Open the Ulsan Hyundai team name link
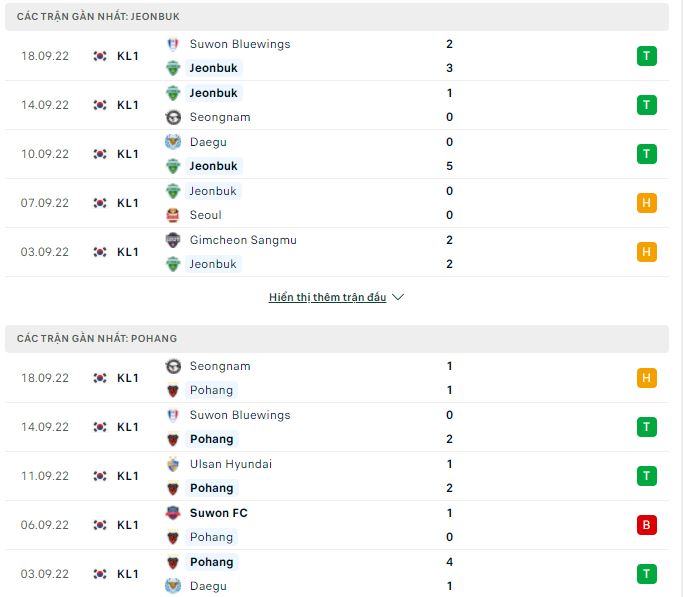Image resolution: width=683 pixels, height=597 pixels. click(230, 464)
